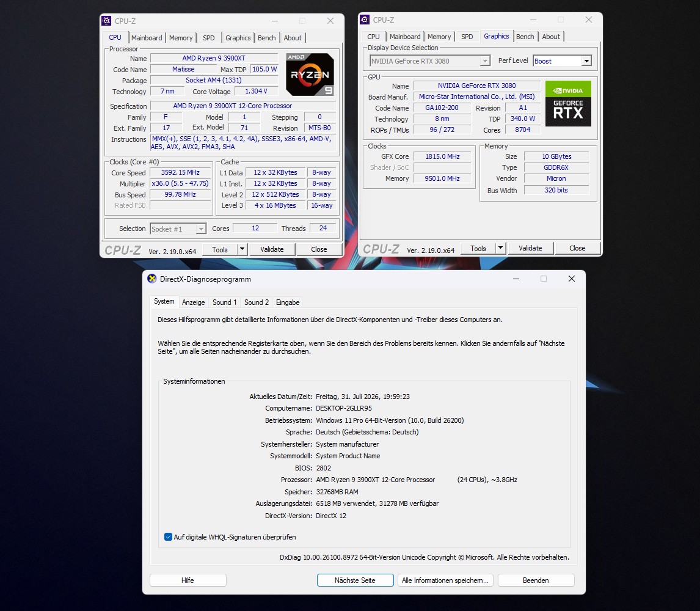Switch to Mainboard tab in right CPU-Z
700x611 pixels.
point(405,37)
